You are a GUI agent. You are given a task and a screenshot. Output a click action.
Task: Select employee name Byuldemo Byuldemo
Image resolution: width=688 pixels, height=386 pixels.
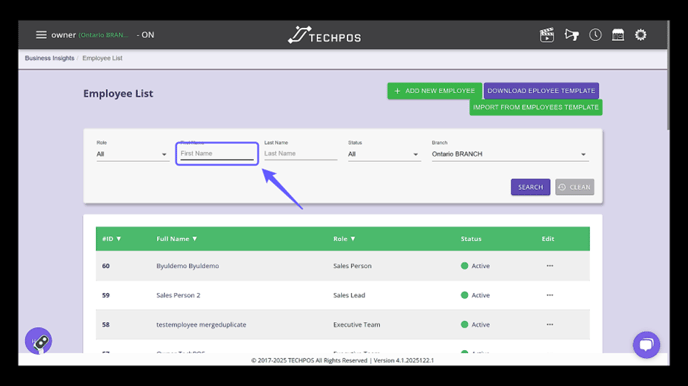click(x=188, y=266)
